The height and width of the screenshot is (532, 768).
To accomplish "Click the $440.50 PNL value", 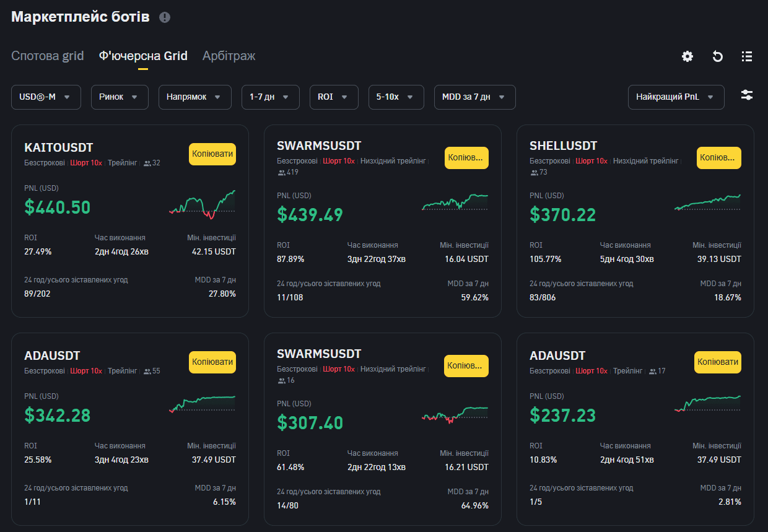I will [58, 207].
